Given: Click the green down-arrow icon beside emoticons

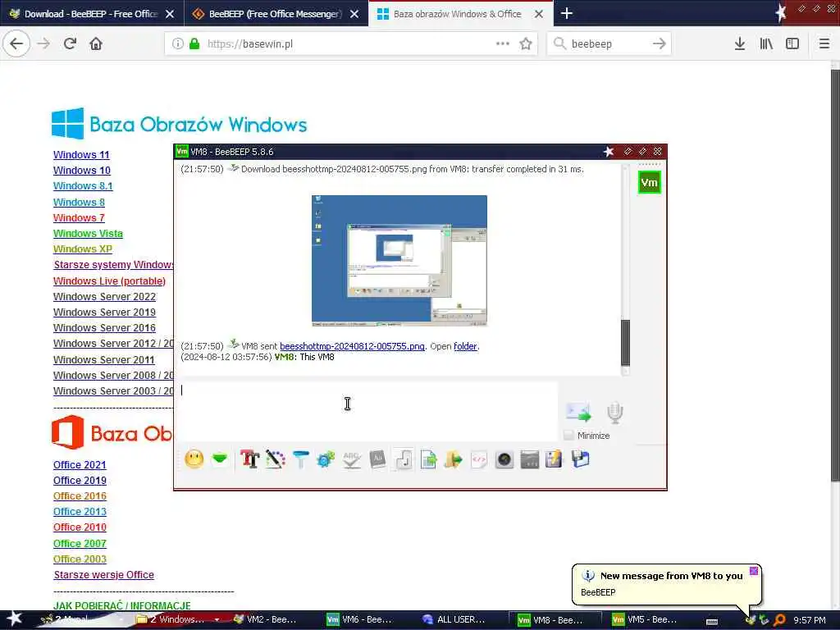Looking at the screenshot, I should [x=220, y=459].
